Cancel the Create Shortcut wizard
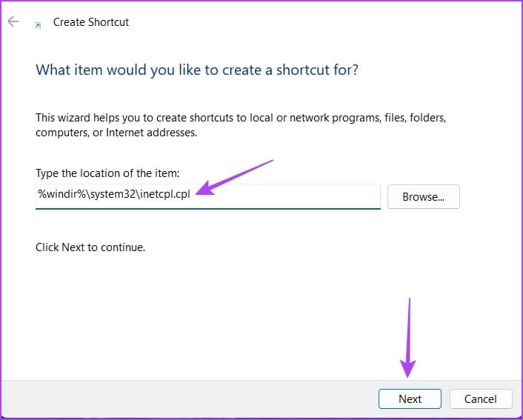The width and height of the screenshot is (523, 420). click(481, 399)
